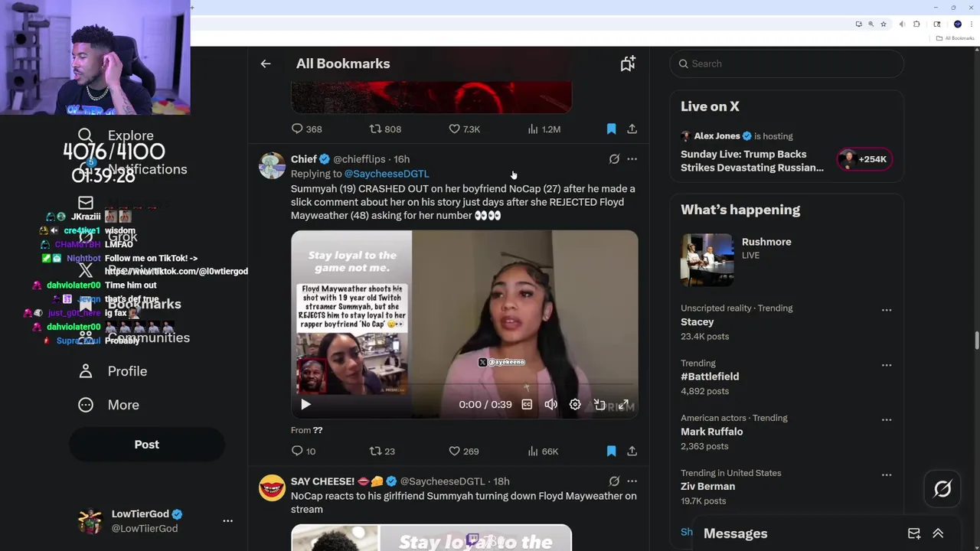The height and width of the screenshot is (551, 980).
Task: Open Bookmarks in sidebar
Action: (x=129, y=304)
